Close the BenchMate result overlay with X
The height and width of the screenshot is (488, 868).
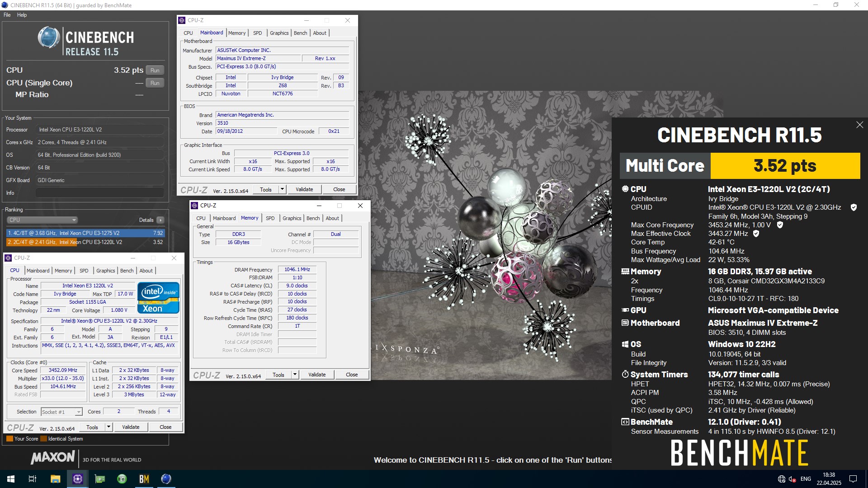[859, 125]
